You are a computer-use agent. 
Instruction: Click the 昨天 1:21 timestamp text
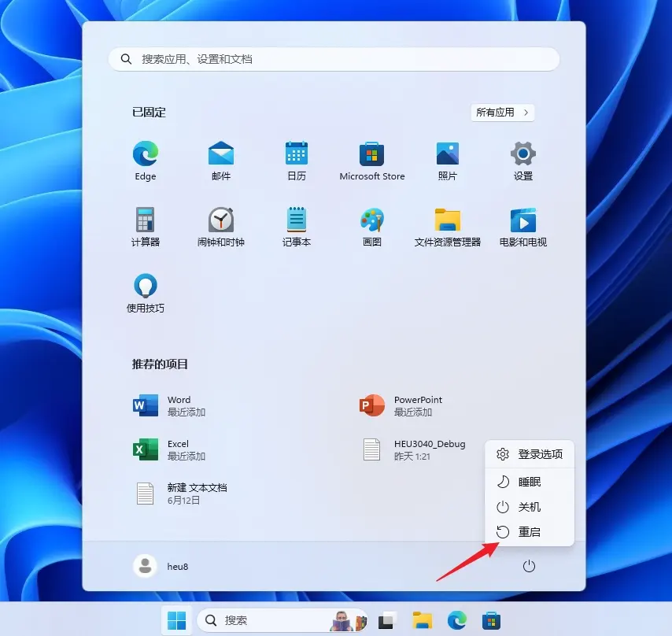(412, 457)
